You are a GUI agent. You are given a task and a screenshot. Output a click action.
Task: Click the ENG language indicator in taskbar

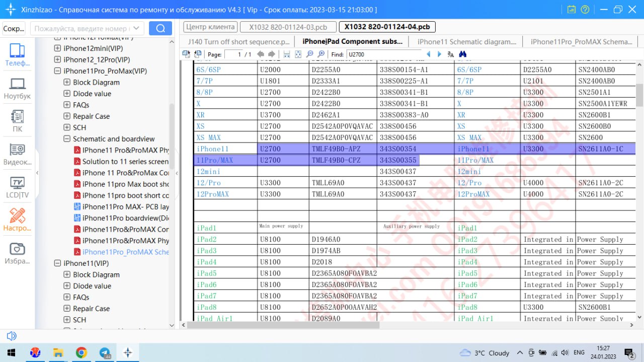click(579, 353)
